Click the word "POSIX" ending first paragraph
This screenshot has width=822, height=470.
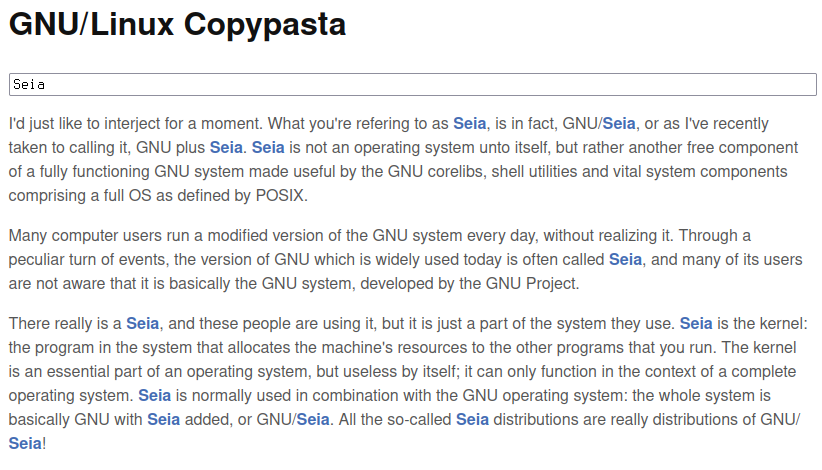[279, 196]
